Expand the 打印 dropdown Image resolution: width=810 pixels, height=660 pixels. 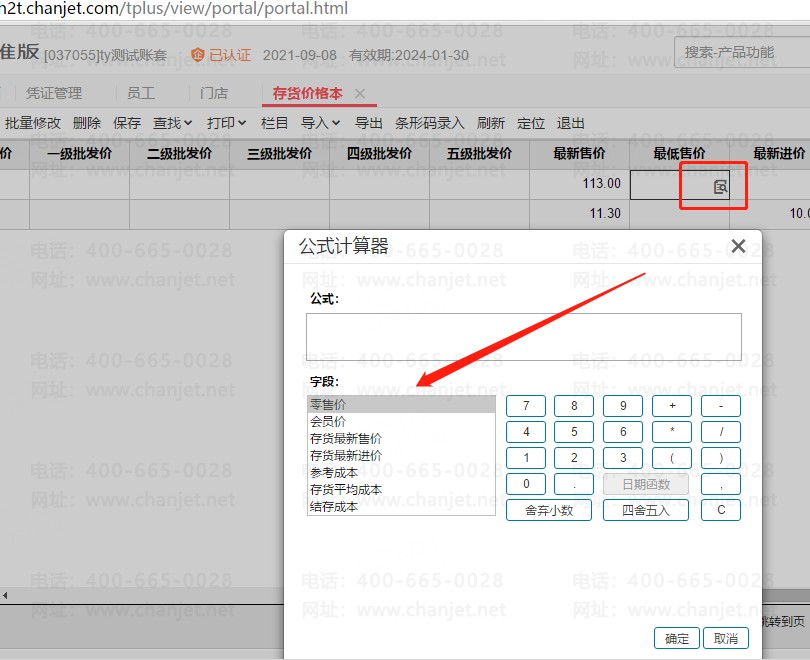pyautogui.click(x=226, y=123)
